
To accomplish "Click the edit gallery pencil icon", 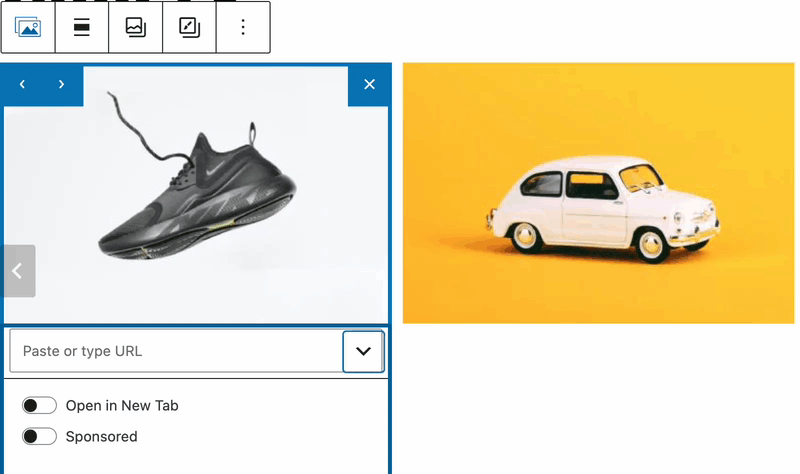I will tap(189, 28).
